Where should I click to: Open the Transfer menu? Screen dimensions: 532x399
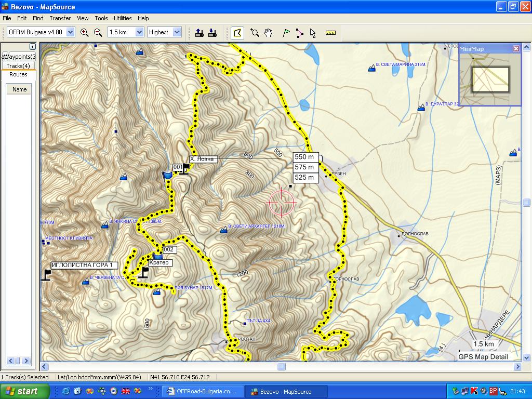coord(60,18)
